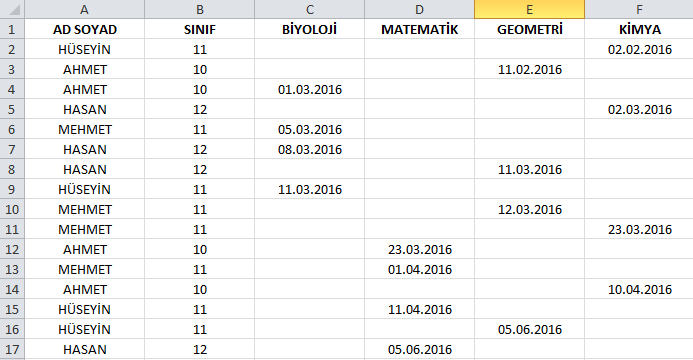Click the BİYOLOJİ header cell
693x360 pixels.
coord(309,29)
